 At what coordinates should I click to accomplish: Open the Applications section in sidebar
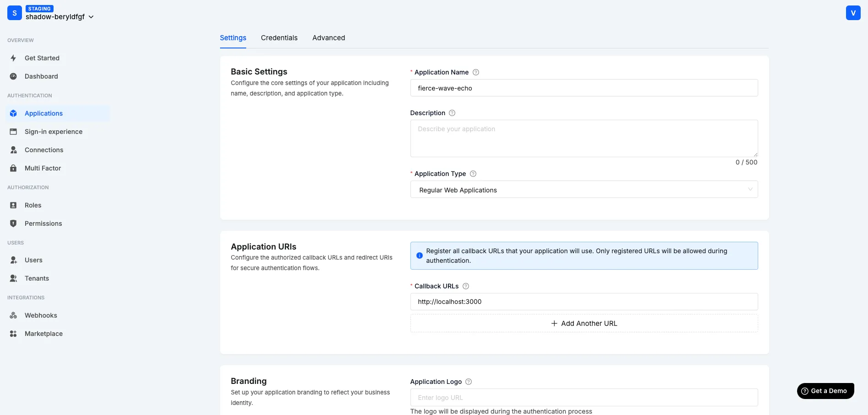(x=43, y=113)
